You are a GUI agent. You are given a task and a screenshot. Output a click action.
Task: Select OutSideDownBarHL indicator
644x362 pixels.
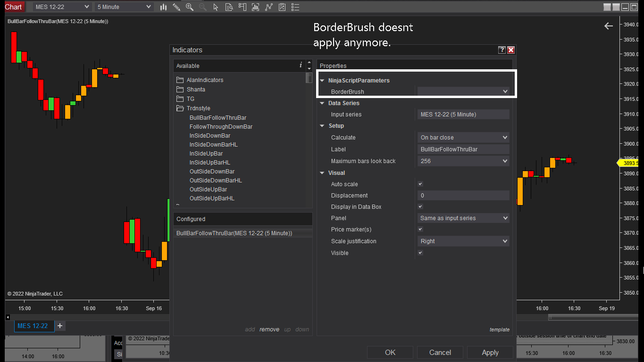coord(216,181)
